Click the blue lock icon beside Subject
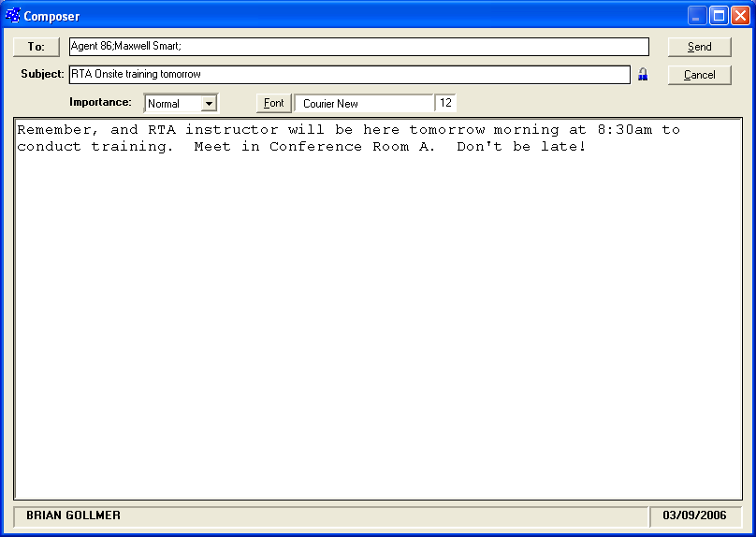756x537 pixels. (643, 75)
